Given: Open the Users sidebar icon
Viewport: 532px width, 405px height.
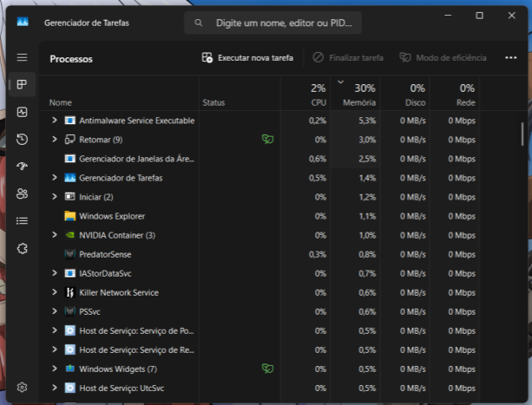Looking at the screenshot, I should tap(22, 193).
